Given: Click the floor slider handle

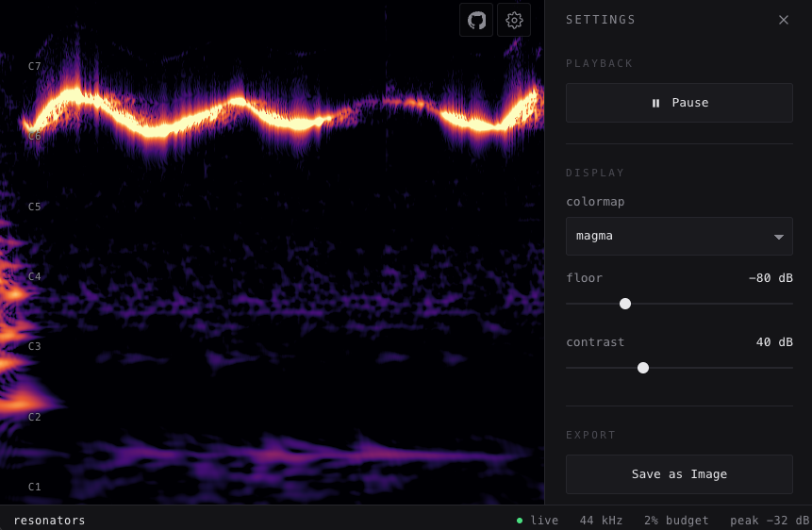Looking at the screenshot, I should coord(625,304).
